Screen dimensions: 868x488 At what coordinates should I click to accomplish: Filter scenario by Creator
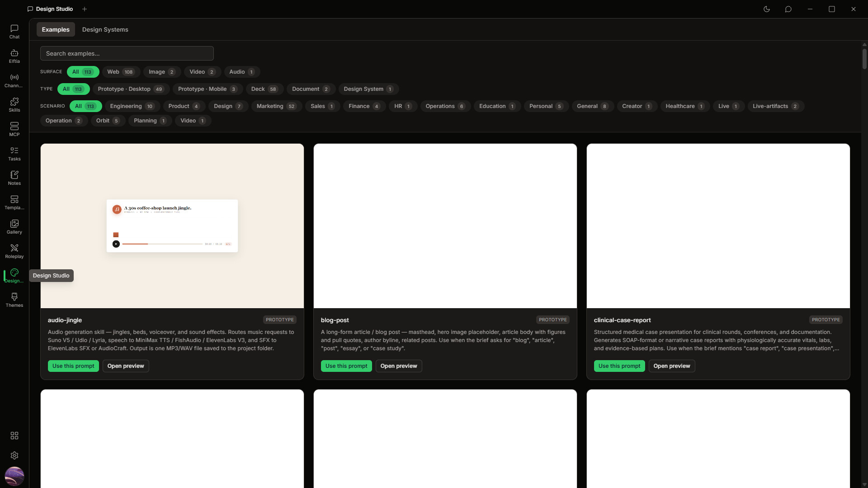pos(637,106)
